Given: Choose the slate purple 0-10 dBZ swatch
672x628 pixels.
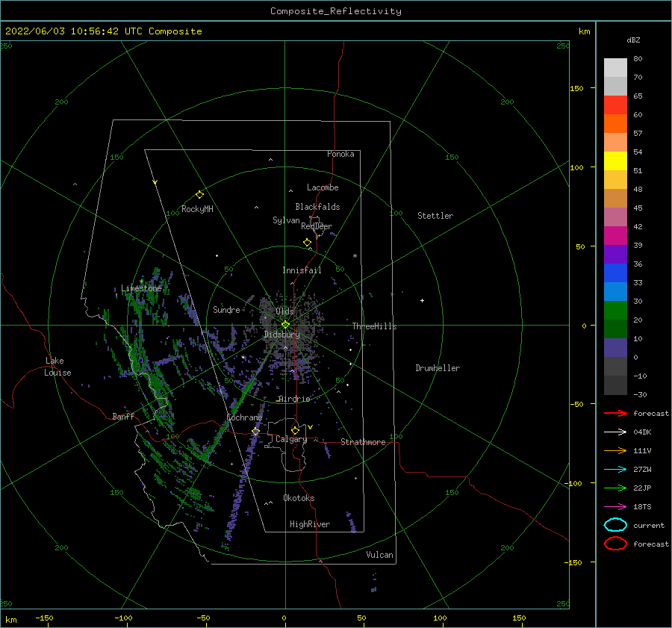Looking at the screenshot, I should [x=615, y=347].
